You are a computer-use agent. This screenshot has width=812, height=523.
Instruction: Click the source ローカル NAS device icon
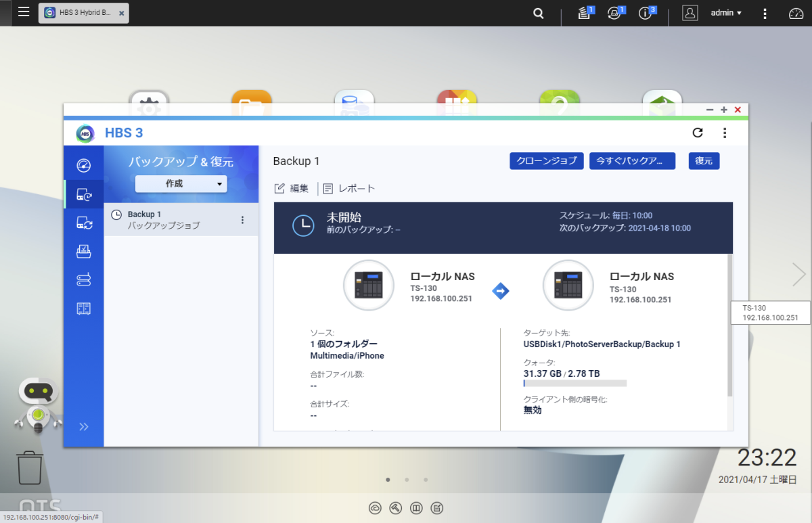(x=369, y=286)
